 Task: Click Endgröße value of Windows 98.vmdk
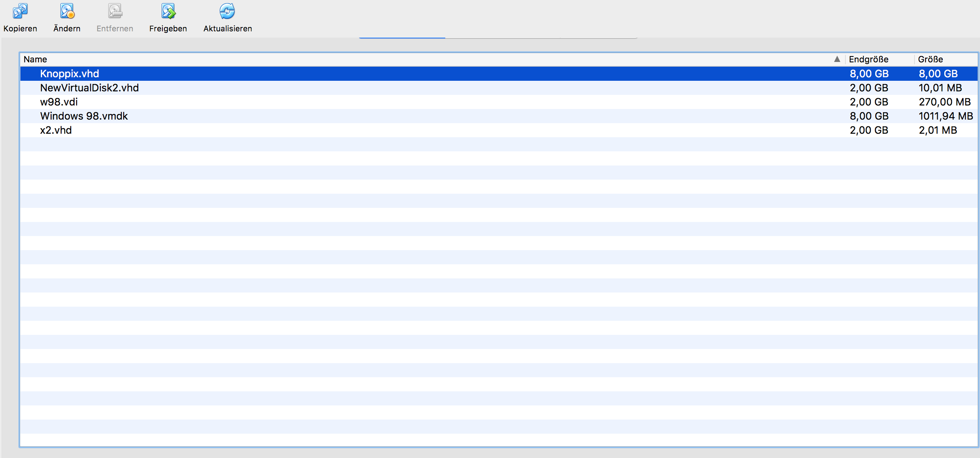coord(869,116)
